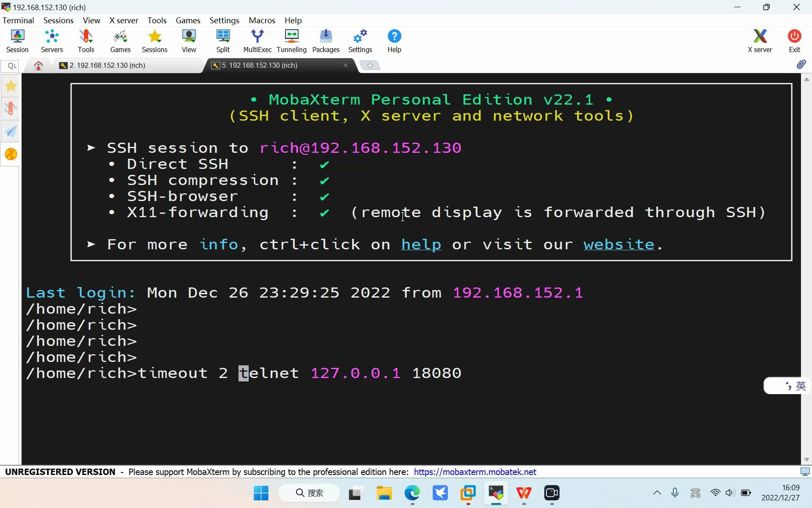Open a new tab with the plus button
This screenshot has height=508, width=812.
(370, 65)
